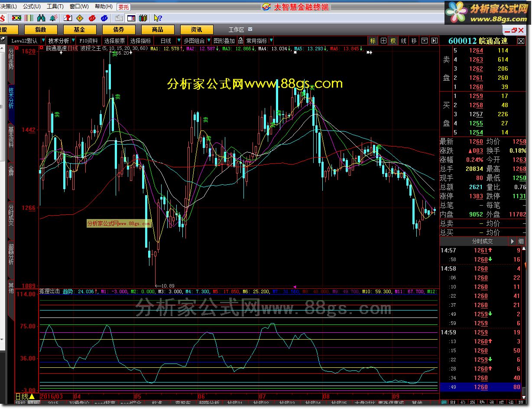Click the 委托 trading button
The height and width of the screenshot is (409, 532).
(124, 7)
